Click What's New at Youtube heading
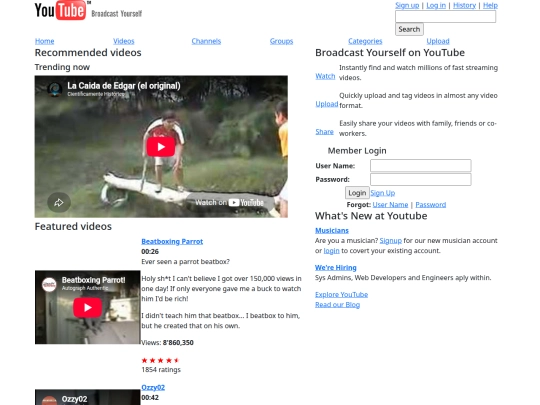 pos(371,216)
